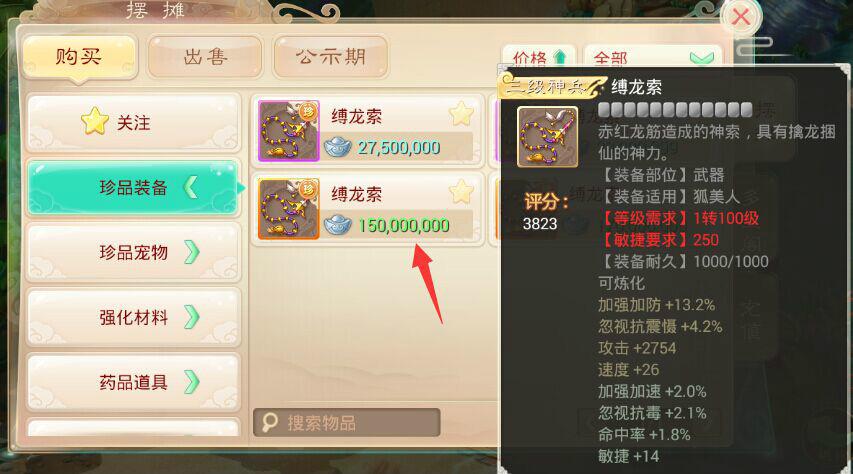853x474 pixels.
Task: Click the 27,500,000 缚龙索 item icon
Action: [x=288, y=131]
